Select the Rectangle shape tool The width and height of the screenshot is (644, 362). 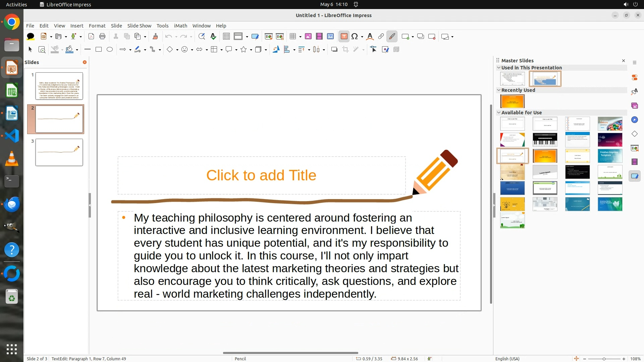click(x=99, y=50)
